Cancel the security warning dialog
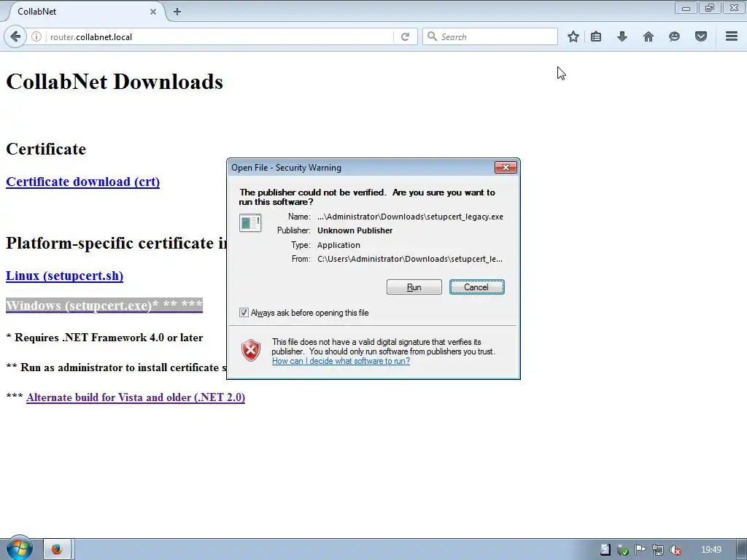Viewport: 747px width, 560px height. tap(476, 287)
